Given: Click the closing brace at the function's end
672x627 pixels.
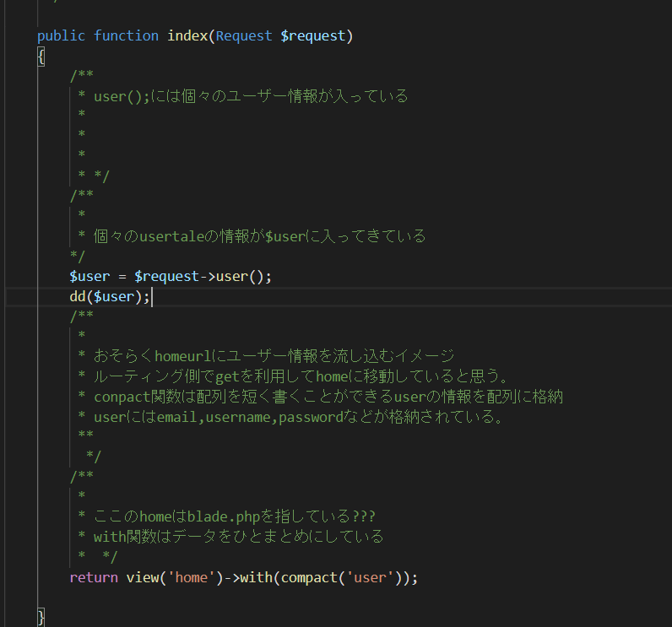Looking at the screenshot, I should (41, 617).
